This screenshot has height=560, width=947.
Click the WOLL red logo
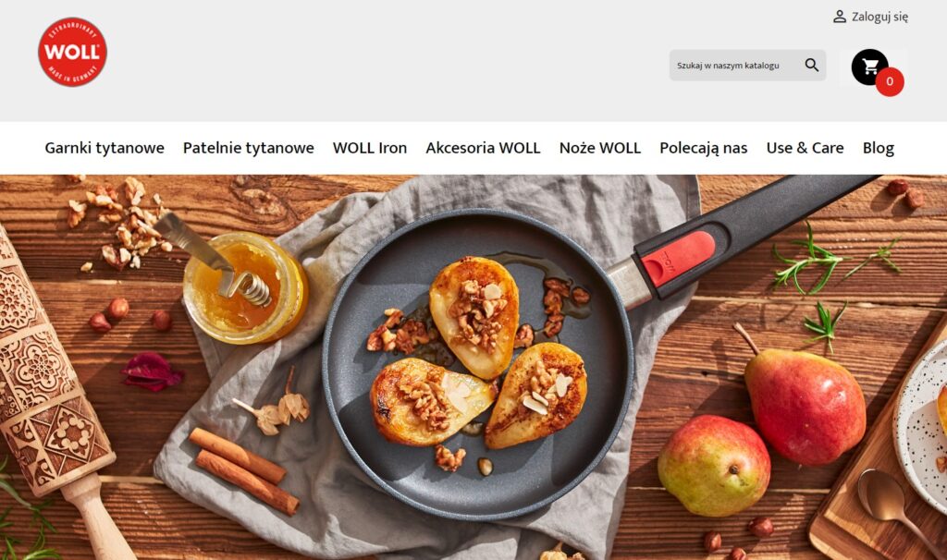(72, 52)
